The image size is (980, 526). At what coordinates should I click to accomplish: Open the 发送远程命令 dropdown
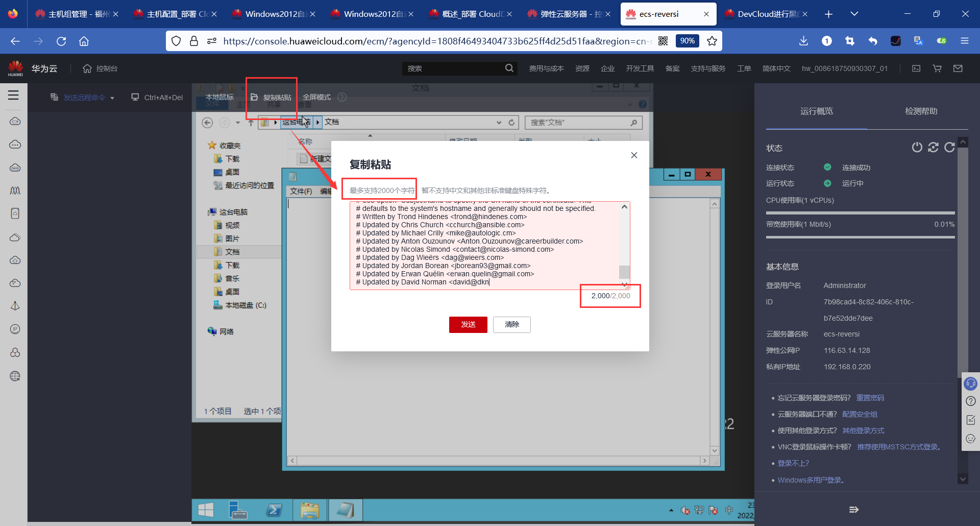pos(82,97)
